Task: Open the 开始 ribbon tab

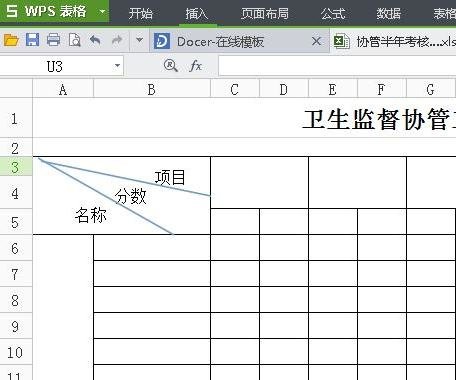Action: (x=141, y=14)
